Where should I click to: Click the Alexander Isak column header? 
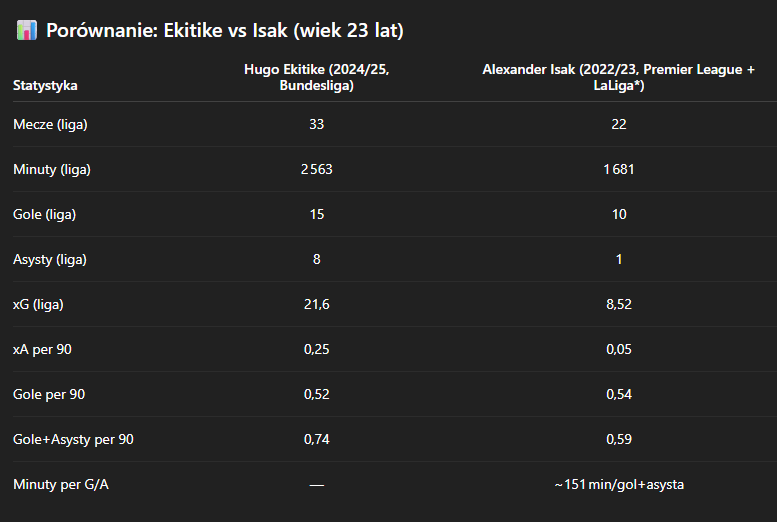(618, 77)
